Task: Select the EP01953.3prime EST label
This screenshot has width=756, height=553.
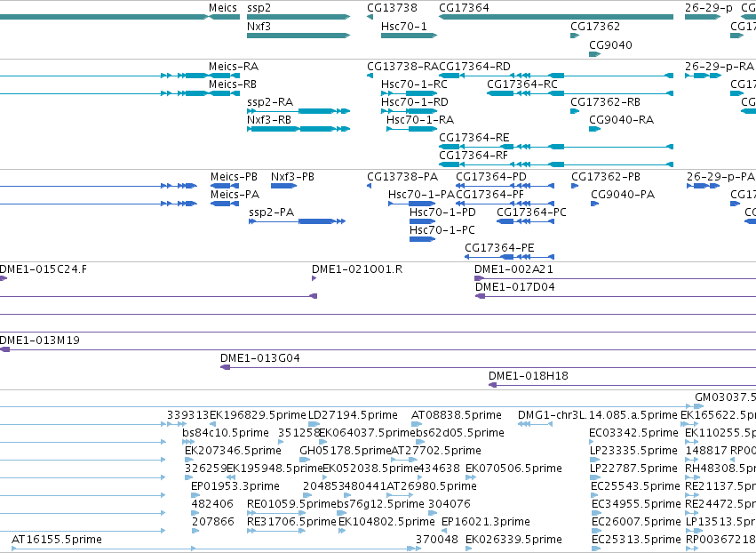Action: [x=235, y=486]
